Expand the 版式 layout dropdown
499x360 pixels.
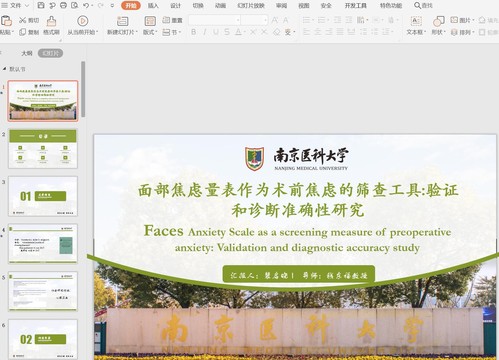tap(150, 32)
